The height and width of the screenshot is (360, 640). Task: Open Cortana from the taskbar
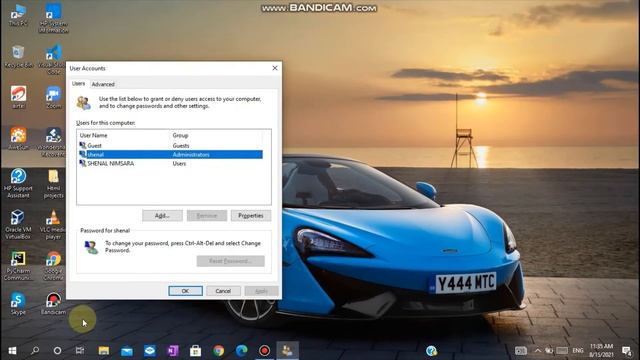(x=58, y=351)
